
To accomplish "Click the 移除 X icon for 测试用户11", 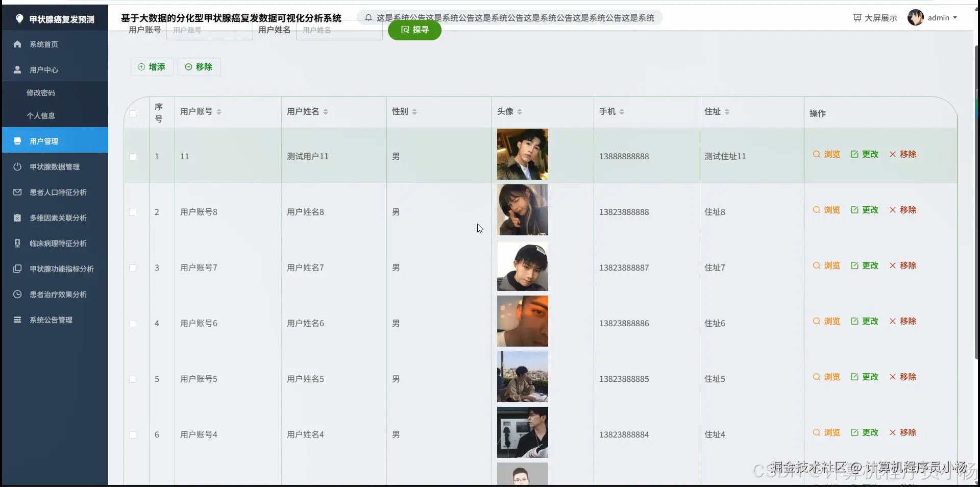I will click(x=893, y=154).
